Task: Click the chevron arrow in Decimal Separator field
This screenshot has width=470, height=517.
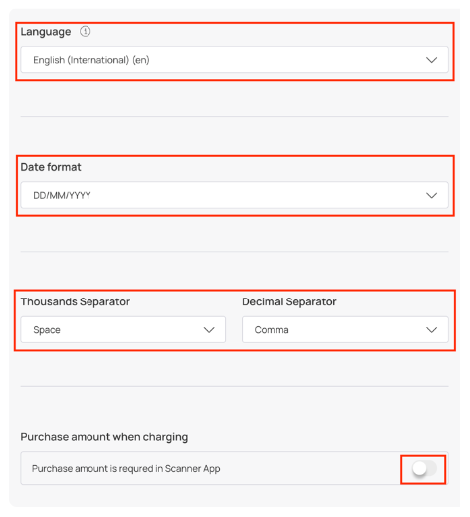Action: [x=431, y=330]
